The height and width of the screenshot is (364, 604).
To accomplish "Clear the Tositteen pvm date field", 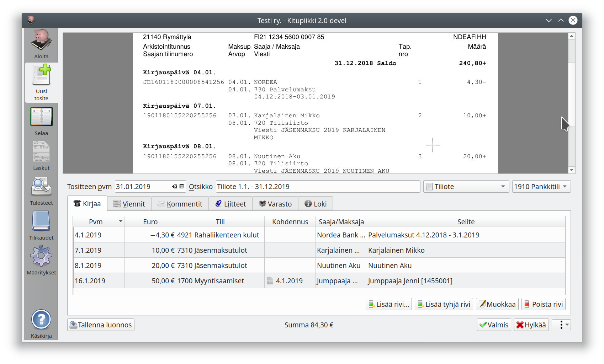I will [x=174, y=187].
